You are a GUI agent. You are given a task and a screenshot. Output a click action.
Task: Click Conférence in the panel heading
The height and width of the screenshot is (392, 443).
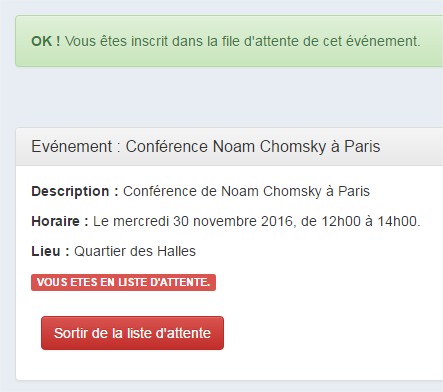click(167, 146)
